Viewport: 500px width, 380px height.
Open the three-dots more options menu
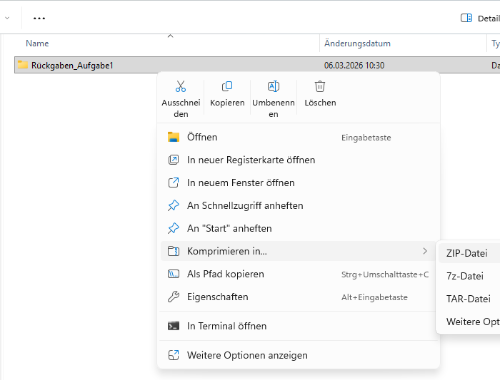pos(39,18)
